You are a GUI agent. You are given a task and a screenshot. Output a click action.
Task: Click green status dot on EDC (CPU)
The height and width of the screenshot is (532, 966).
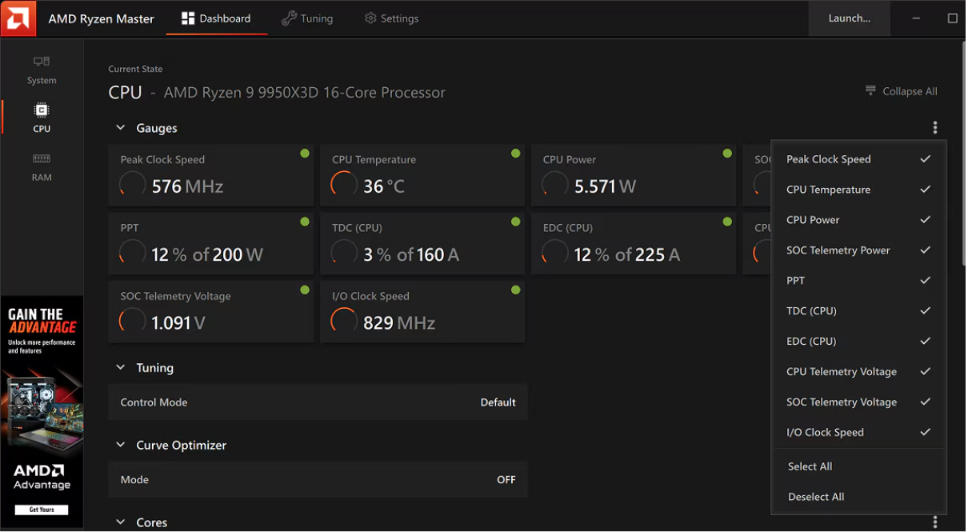pos(727,222)
